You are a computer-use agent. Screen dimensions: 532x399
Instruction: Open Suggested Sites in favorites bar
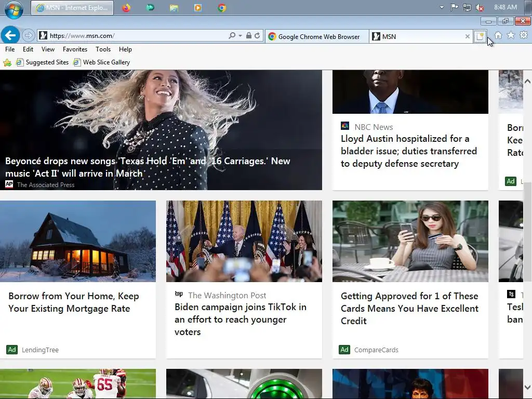(x=43, y=62)
